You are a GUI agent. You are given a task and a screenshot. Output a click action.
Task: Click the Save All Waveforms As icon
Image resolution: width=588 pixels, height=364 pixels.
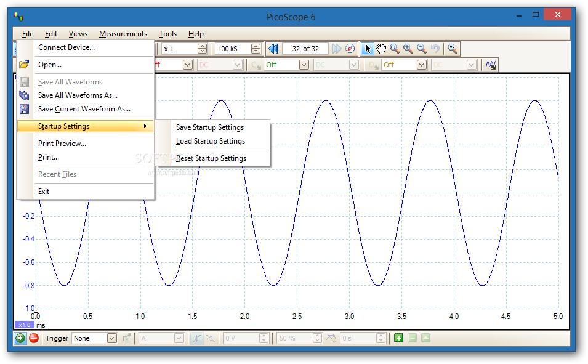25,95
